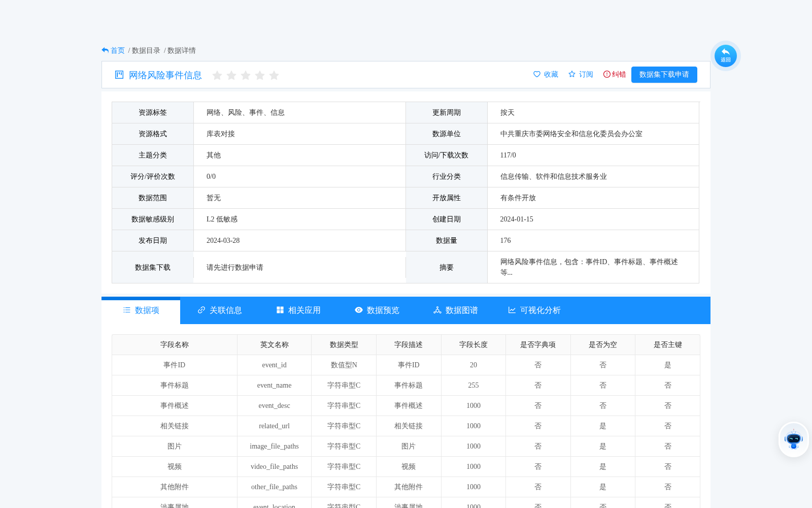812x508 pixels.
Task: Click the round 返回 back button
Action: 725,56
